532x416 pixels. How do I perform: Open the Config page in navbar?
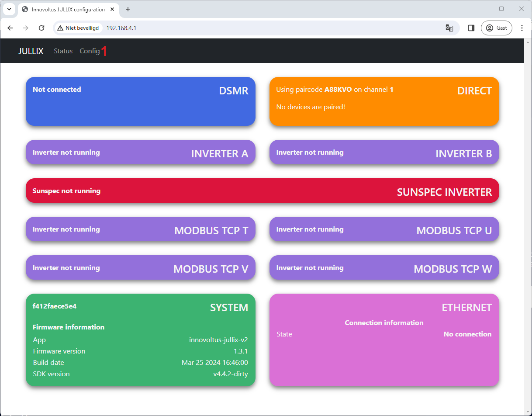click(x=90, y=51)
